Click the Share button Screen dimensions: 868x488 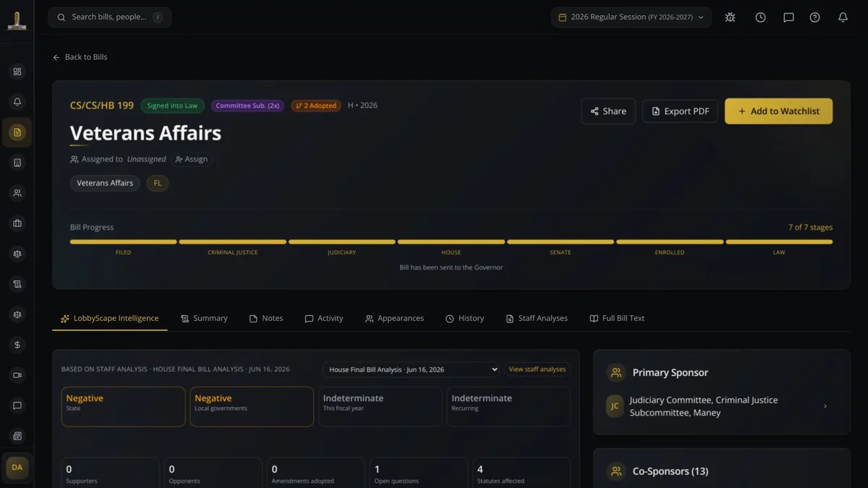coord(608,111)
